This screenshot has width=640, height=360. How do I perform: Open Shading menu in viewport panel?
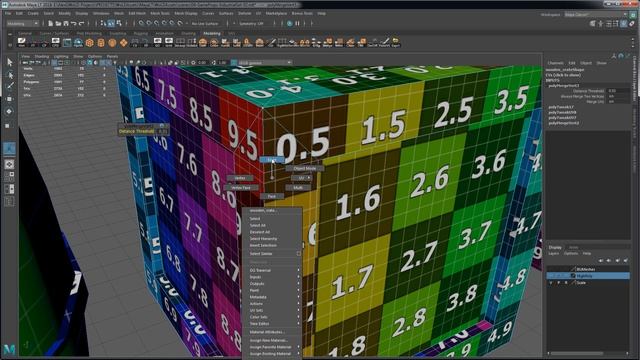point(42,56)
